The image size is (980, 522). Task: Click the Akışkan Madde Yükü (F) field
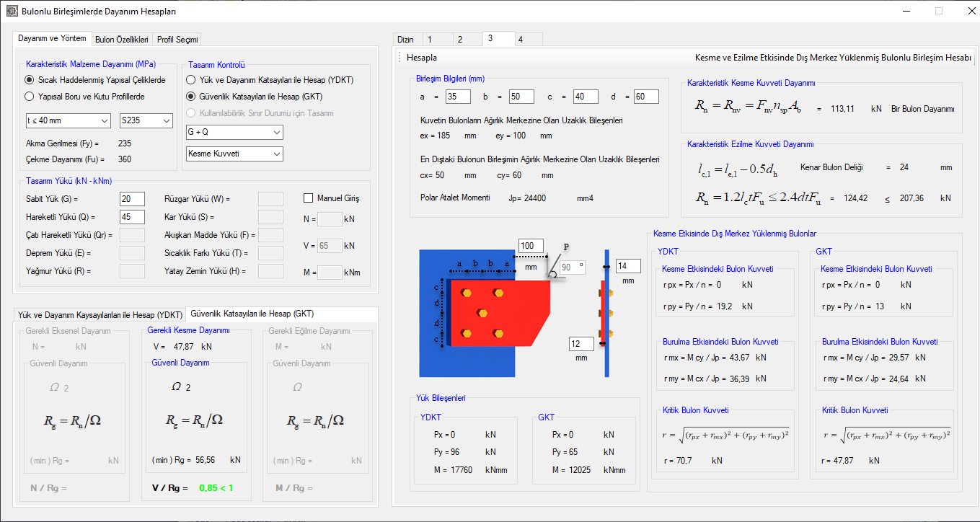[x=270, y=234]
